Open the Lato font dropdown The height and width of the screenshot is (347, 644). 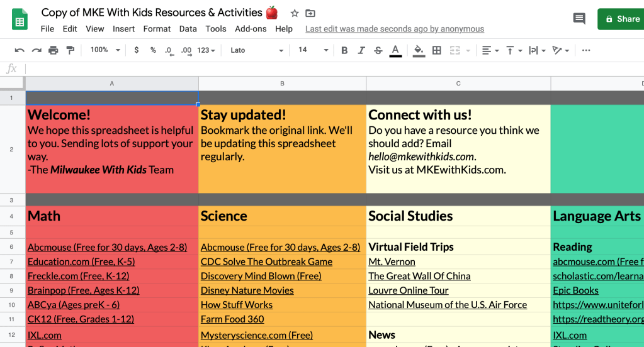click(257, 50)
